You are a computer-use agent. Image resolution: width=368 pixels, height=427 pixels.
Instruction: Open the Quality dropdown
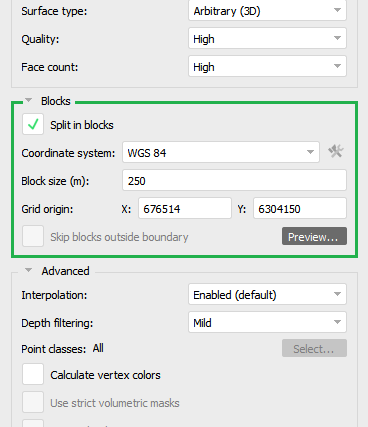pos(267,39)
